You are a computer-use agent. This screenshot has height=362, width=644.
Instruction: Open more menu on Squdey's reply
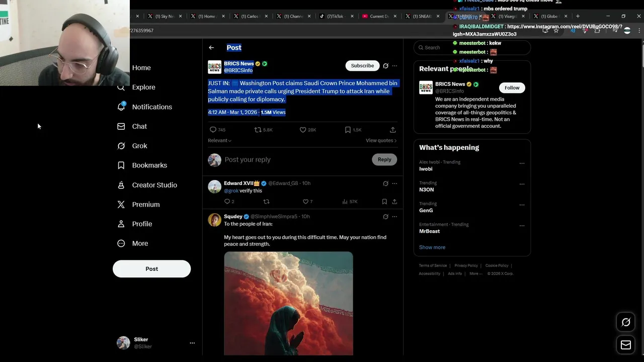pos(394,217)
